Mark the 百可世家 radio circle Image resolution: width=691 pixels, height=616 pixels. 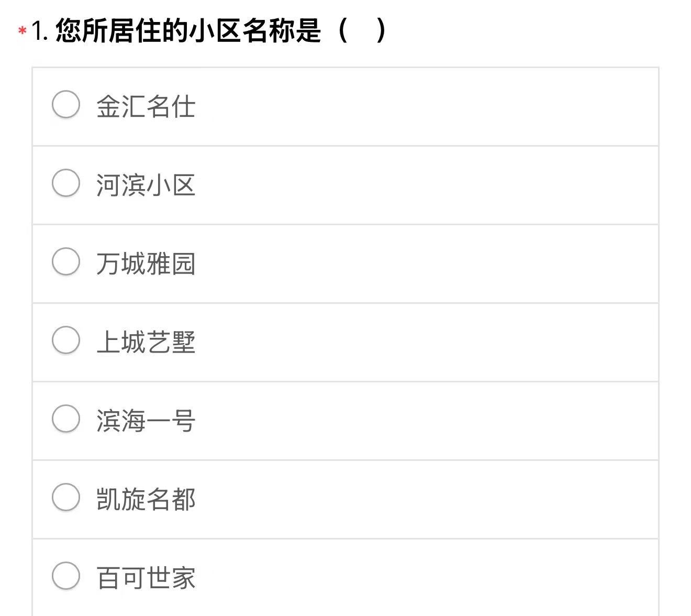point(66,576)
